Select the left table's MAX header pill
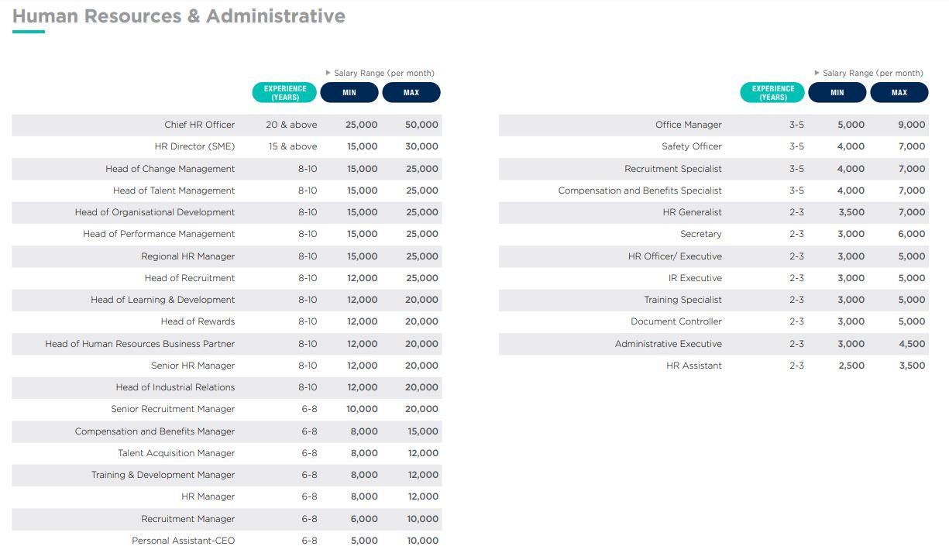Image resolution: width=949 pixels, height=560 pixels. point(411,93)
